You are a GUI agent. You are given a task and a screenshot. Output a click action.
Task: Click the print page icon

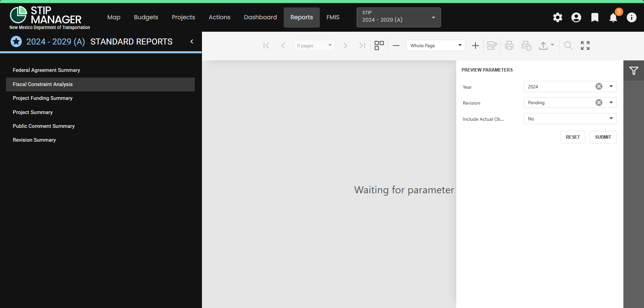point(526,46)
